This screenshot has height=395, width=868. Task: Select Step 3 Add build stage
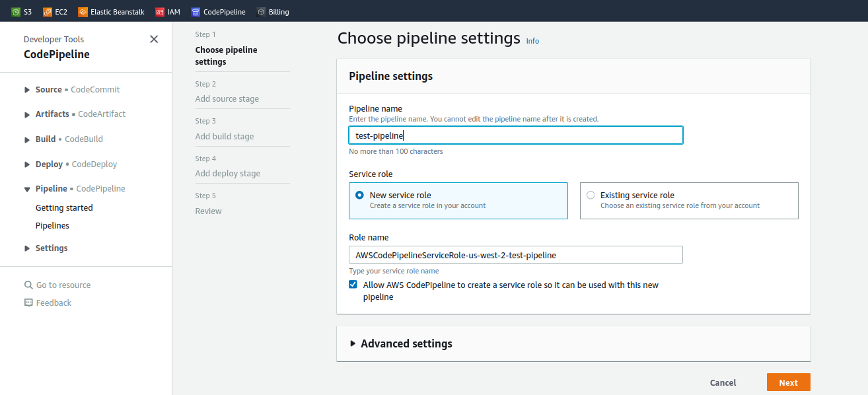coord(225,136)
